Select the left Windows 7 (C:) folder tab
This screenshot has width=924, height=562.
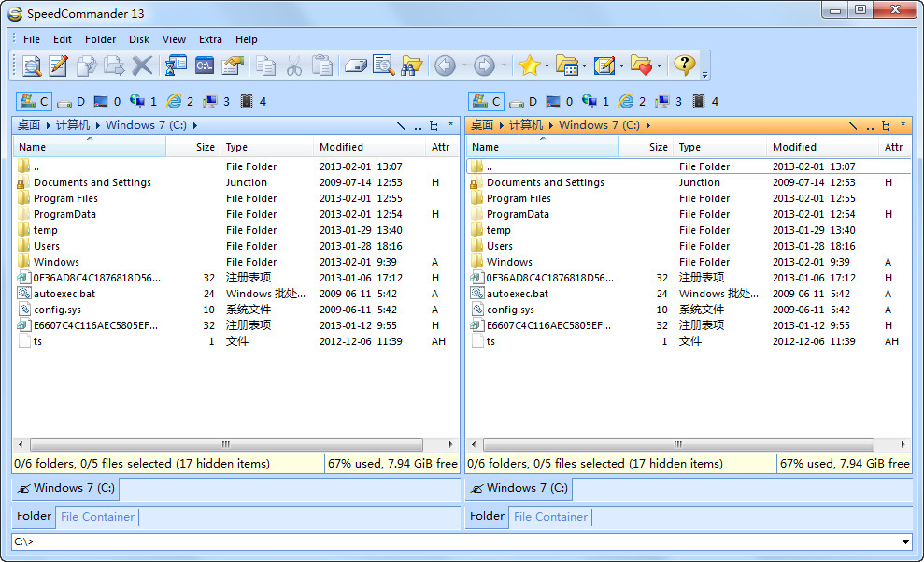pyautogui.click(x=66, y=488)
